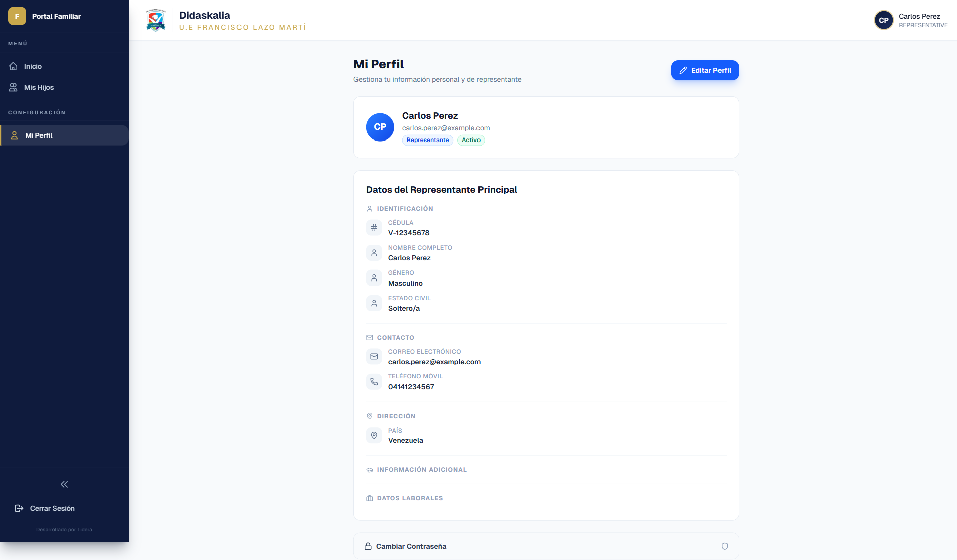This screenshot has height=560, width=957.
Task: Click the Información Adicional section heading
Action: (422, 470)
